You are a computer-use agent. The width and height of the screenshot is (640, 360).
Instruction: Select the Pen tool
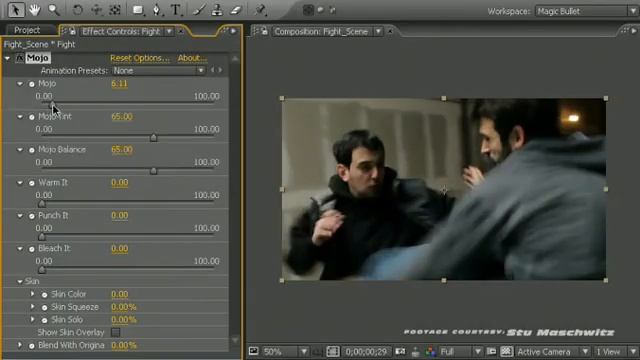click(157, 10)
